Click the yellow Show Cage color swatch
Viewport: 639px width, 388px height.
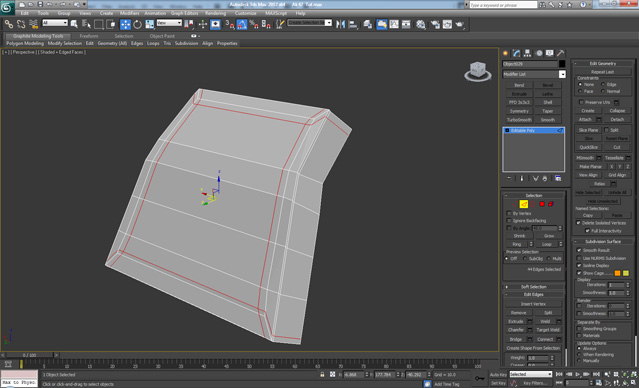[626, 273]
